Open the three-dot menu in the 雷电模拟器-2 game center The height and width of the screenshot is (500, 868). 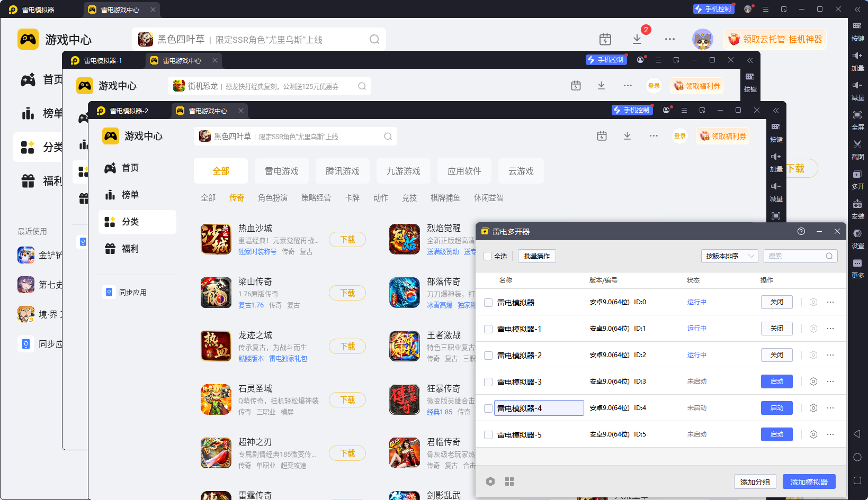654,136
